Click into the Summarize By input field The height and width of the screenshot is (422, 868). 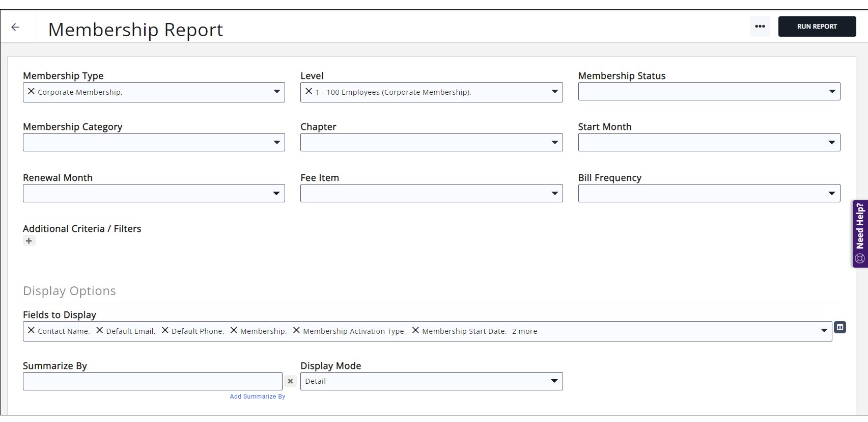(x=152, y=381)
